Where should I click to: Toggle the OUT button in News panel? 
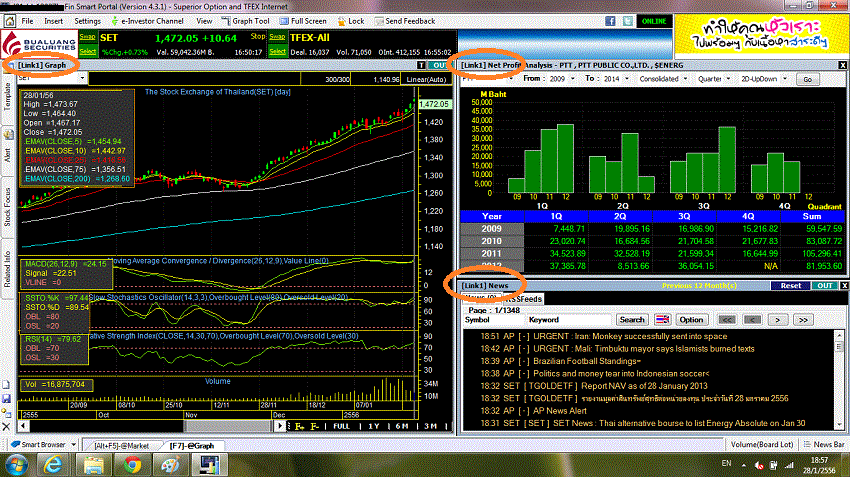point(825,286)
